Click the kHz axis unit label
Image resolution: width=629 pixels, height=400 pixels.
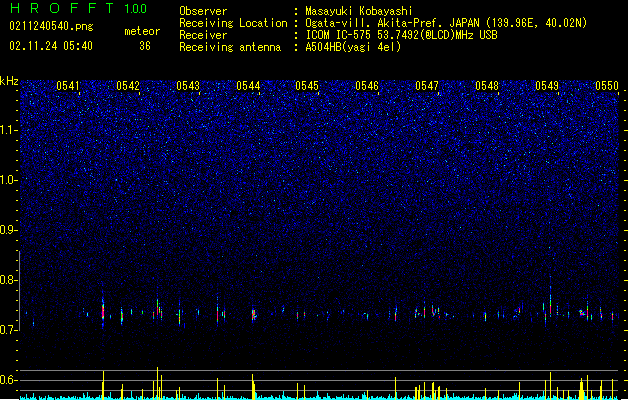(9, 81)
